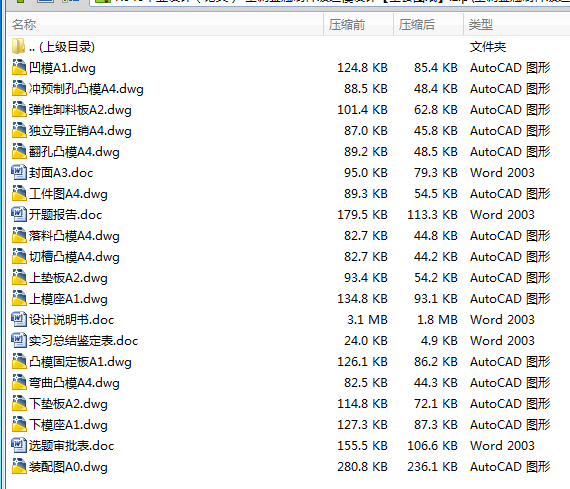Image resolution: width=570 pixels, height=489 pixels.
Task: Click the 280.8 KB size of 装配图A0.dwg
Action: [x=362, y=466]
